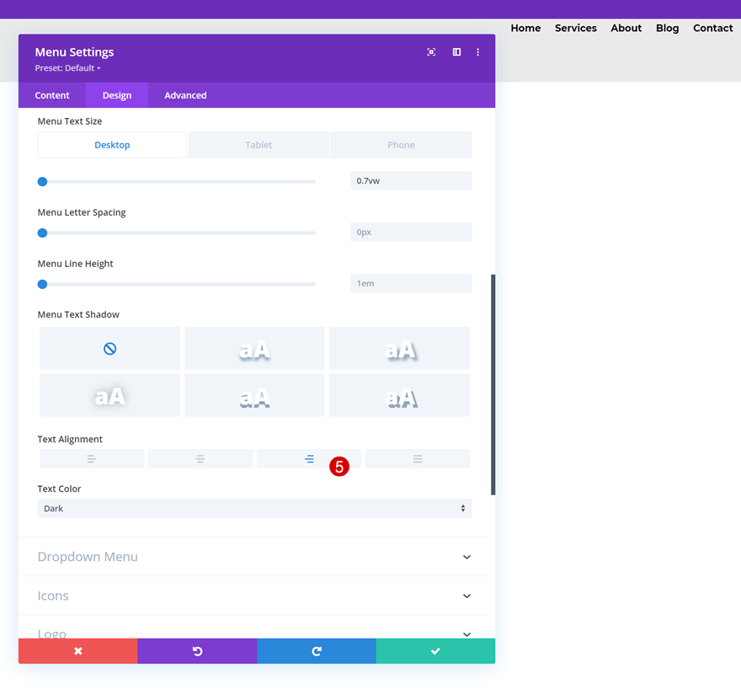Choose justified text alignment icon
The width and height of the screenshot is (741, 700).
418,459
